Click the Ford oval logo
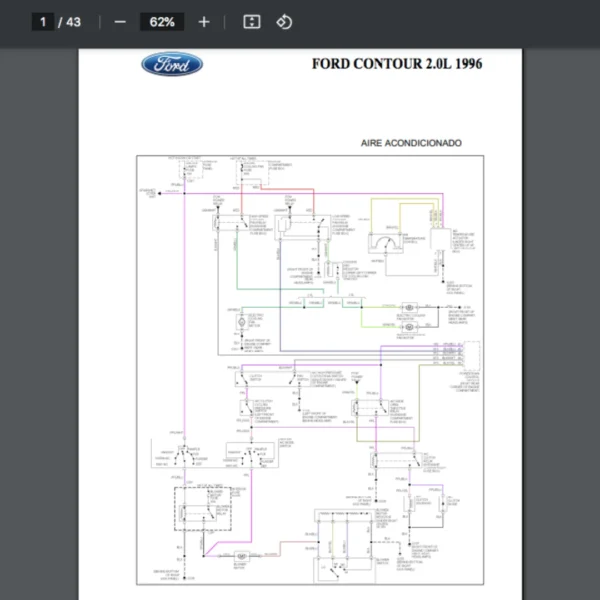Viewport: 600px width, 600px height. point(172,65)
